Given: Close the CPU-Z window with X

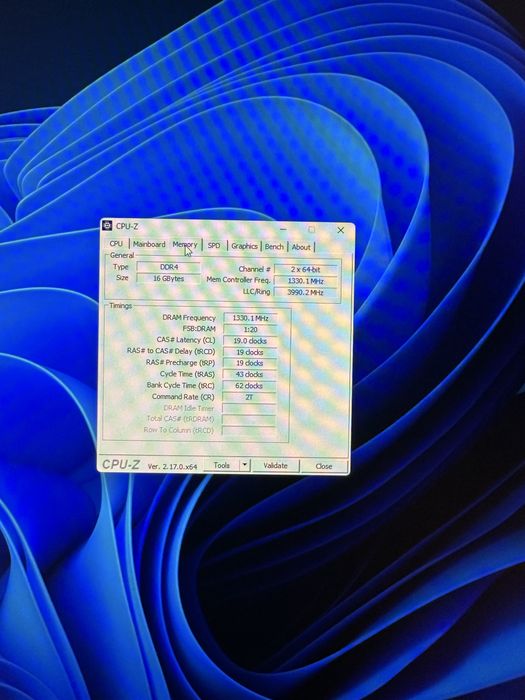Looking at the screenshot, I should [341, 230].
